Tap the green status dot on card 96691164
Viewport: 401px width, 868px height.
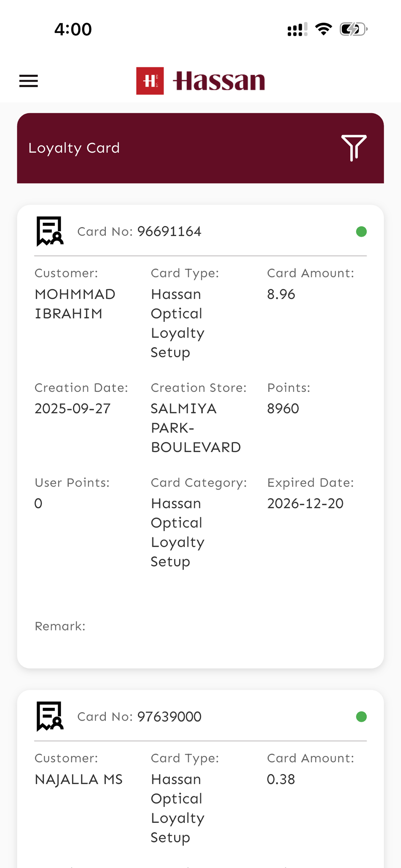click(x=361, y=232)
